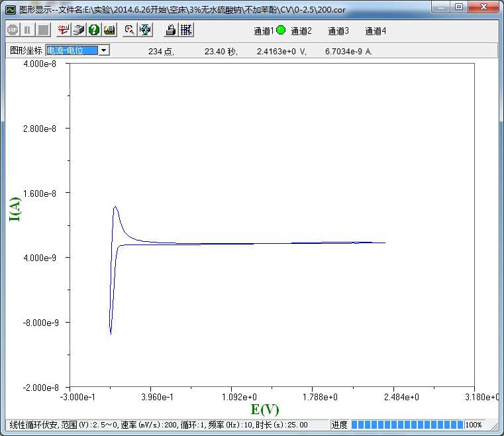
Task: Click the '6.7034e-9 A' current readout
Action: 348,52
